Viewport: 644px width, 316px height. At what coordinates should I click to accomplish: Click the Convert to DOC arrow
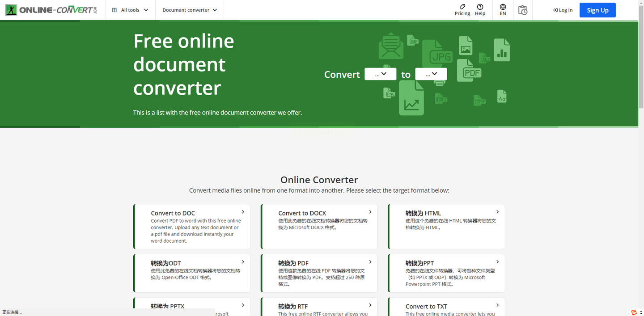coord(243,212)
